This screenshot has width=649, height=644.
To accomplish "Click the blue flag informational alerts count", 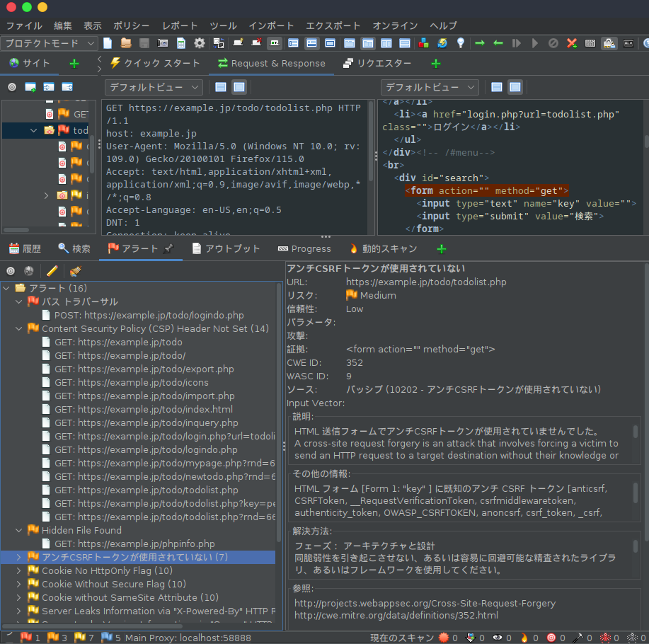I will point(110,638).
